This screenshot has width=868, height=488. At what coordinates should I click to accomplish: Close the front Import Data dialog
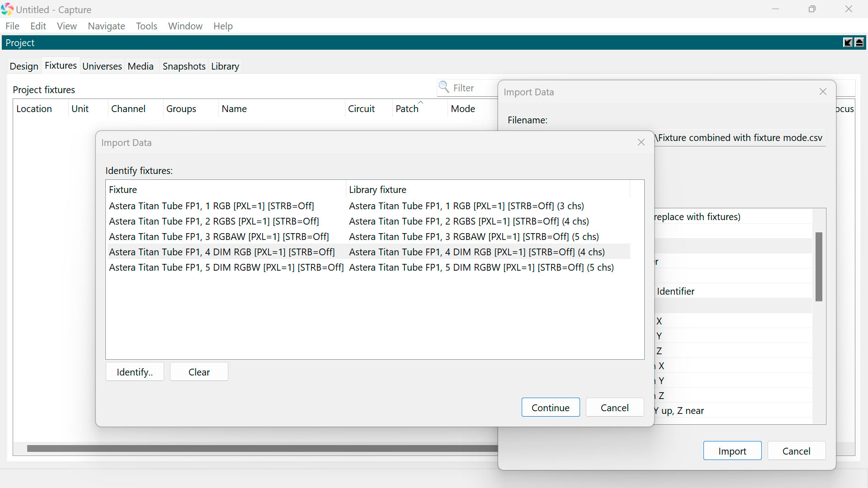[641, 142]
